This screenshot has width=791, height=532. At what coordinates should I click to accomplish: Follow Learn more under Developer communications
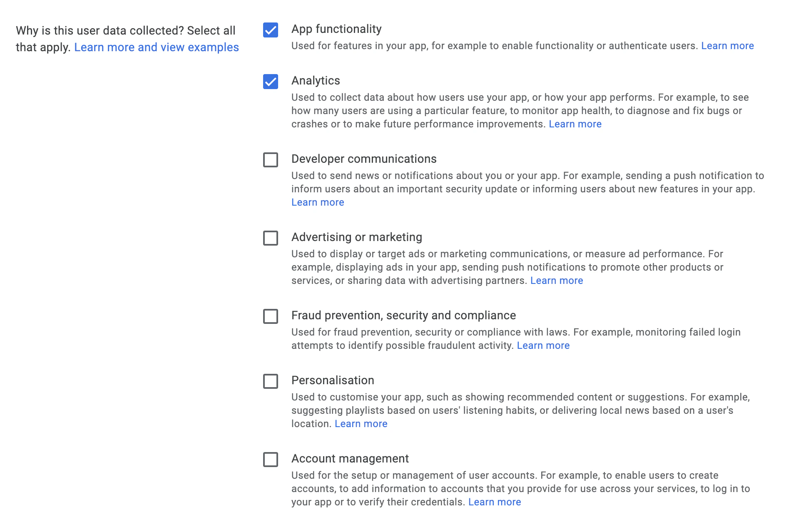[x=318, y=202]
